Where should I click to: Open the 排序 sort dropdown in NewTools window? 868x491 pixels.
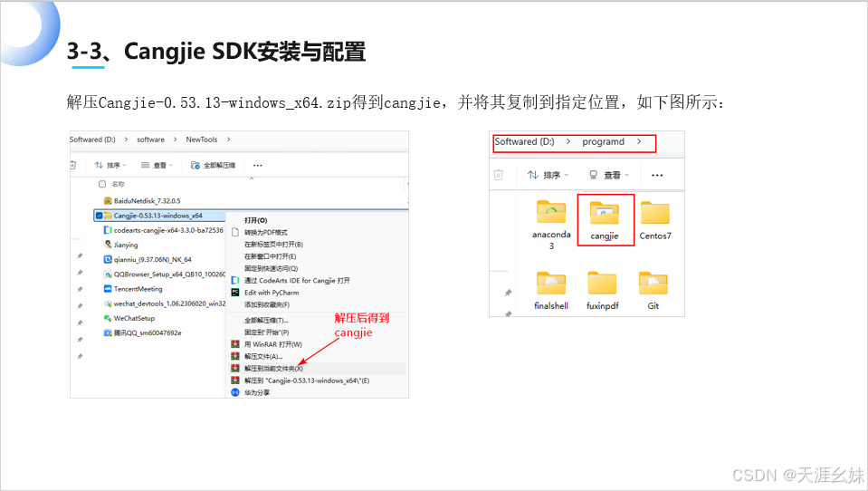(110, 165)
